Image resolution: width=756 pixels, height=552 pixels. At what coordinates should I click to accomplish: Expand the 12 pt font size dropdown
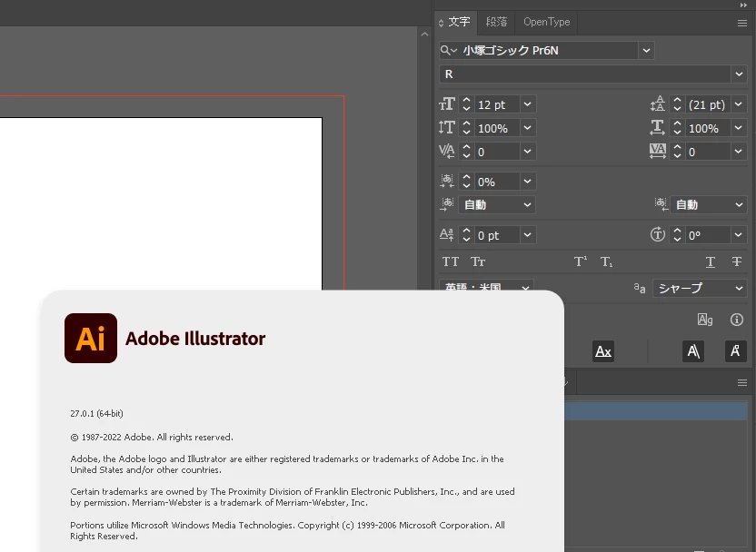527,104
